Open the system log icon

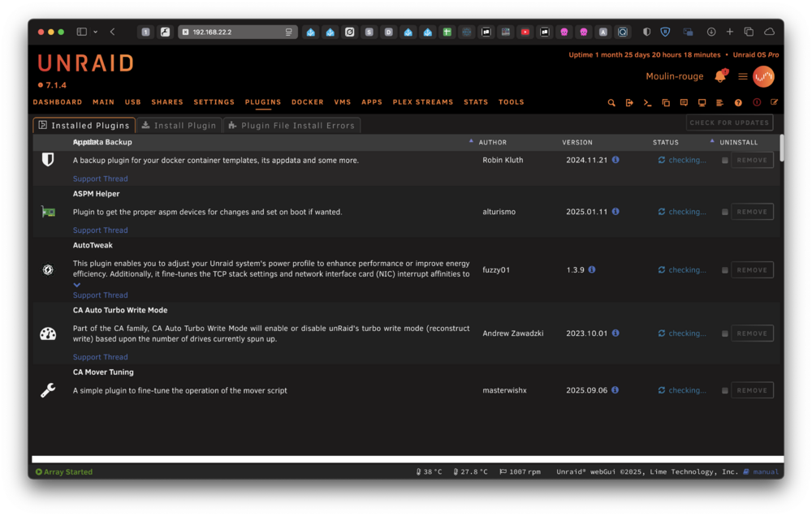(x=719, y=102)
